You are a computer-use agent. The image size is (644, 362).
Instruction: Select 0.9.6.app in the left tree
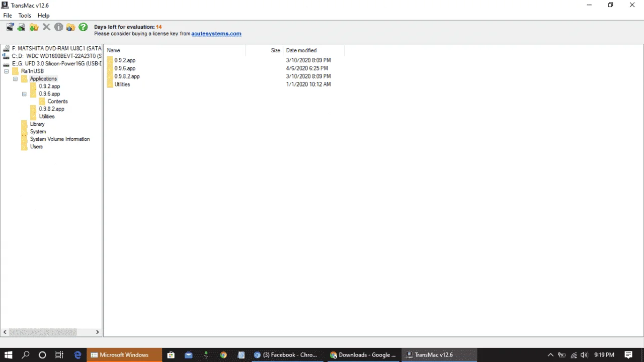point(49,94)
